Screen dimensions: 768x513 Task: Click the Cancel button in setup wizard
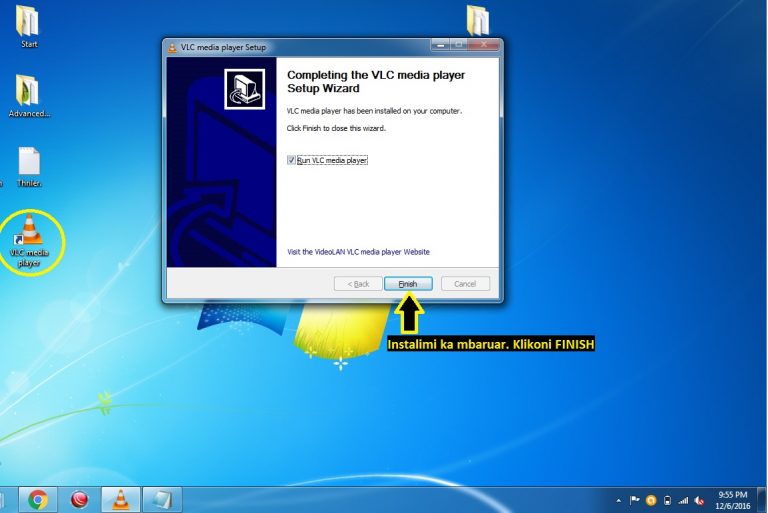coord(465,284)
